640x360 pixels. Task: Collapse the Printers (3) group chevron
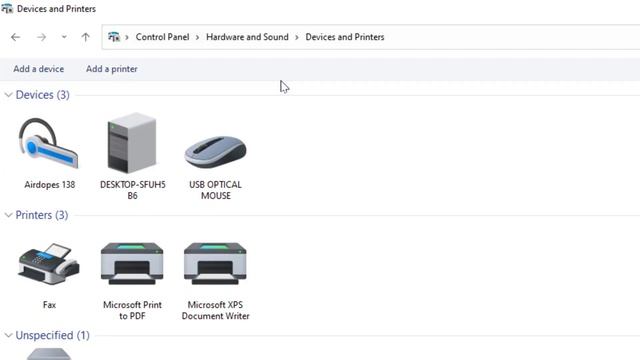pyautogui.click(x=8, y=215)
